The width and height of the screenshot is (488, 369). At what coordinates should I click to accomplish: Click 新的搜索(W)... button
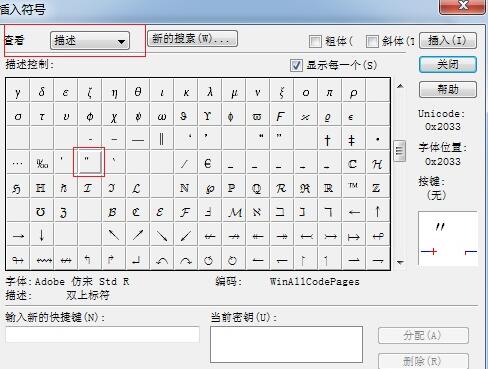point(192,39)
